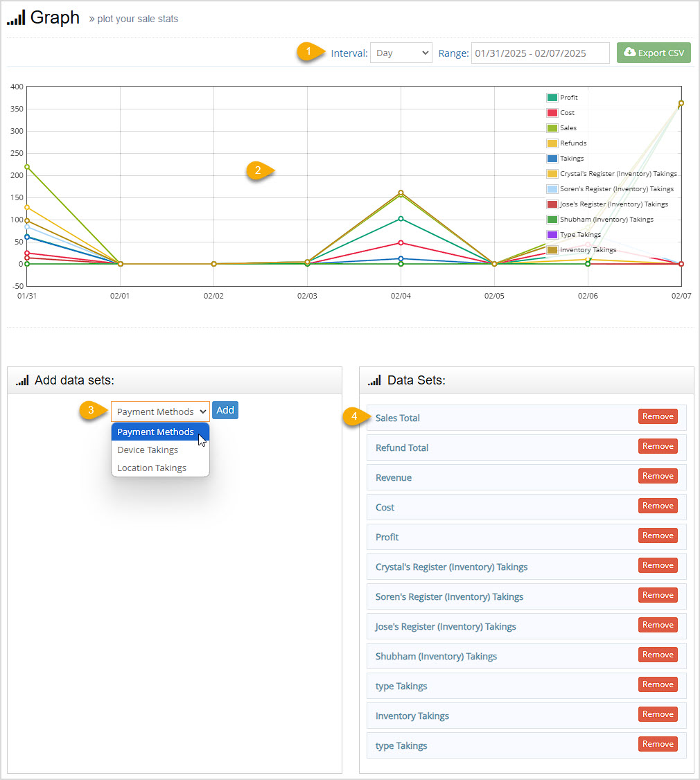700x780 pixels.
Task: Open the Payment Methods data set dropdown
Action: point(160,410)
